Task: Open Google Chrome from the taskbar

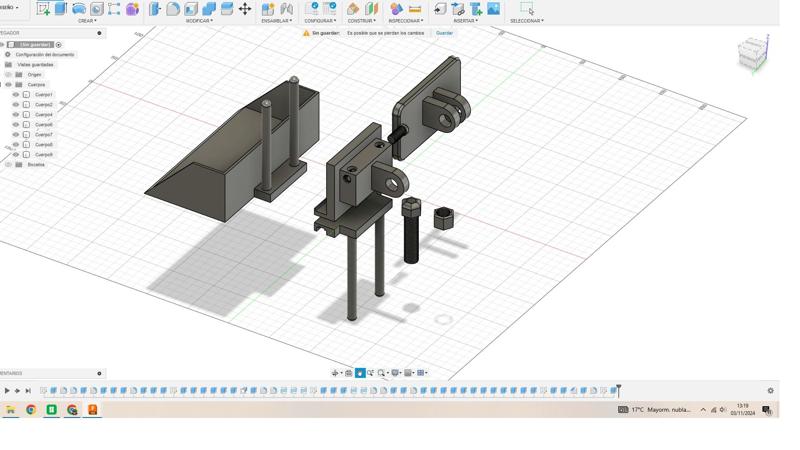Action: (x=31, y=410)
